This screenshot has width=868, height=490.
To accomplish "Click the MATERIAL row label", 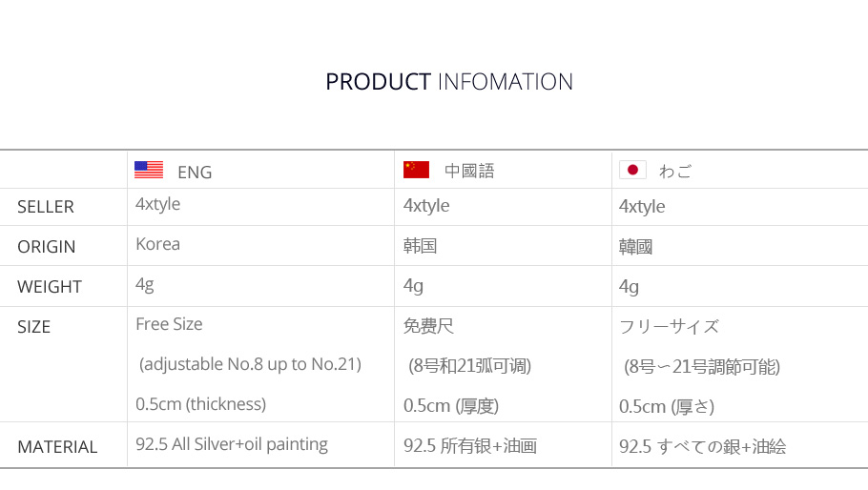I will 57,447.
